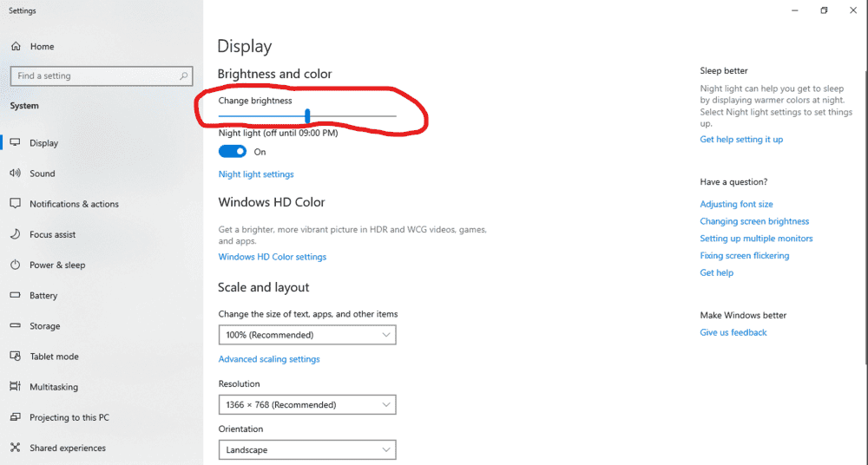The width and height of the screenshot is (868, 465).
Task: Select the Storage drive icon
Action: point(15,326)
